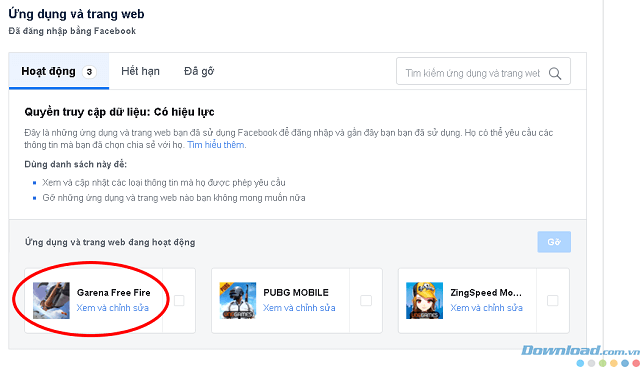Select the ZingSpeed Mo... title text
The image size is (640, 367).
486,293
